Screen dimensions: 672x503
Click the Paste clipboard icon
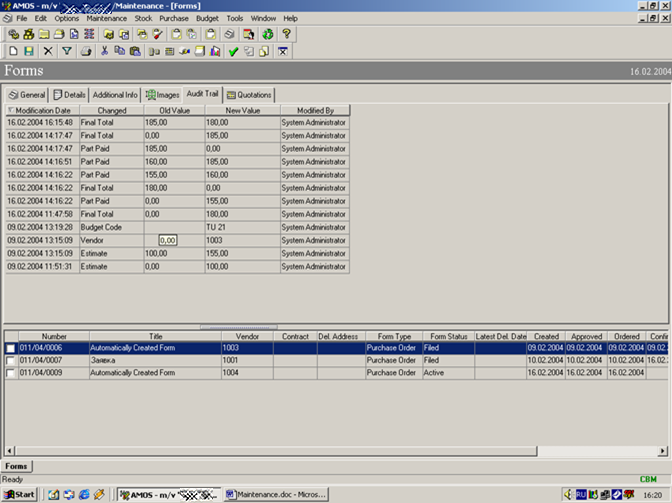pyautogui.click(x=135, y=50)
